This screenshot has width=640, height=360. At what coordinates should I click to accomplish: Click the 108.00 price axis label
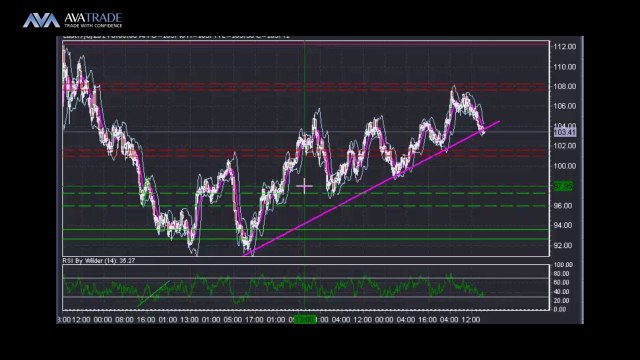[564, 86]
